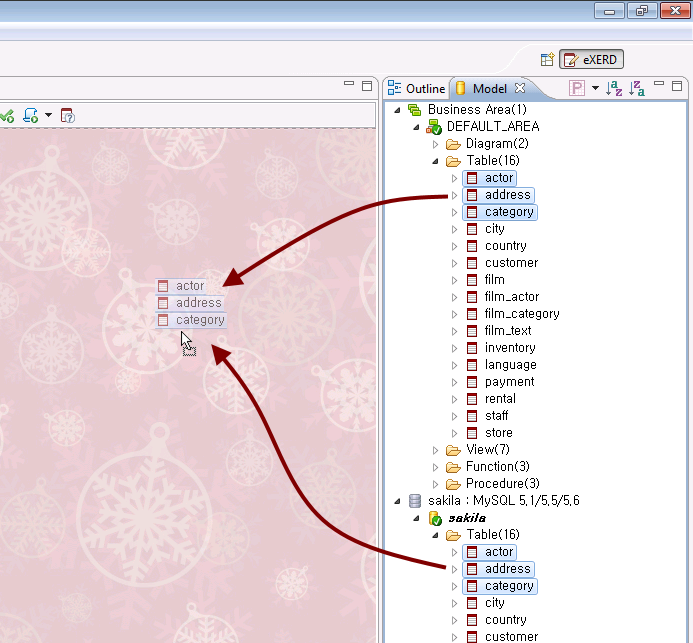Click the payment table icon
The width and height of the screenshot is (693, 643).
click(472, 382)
